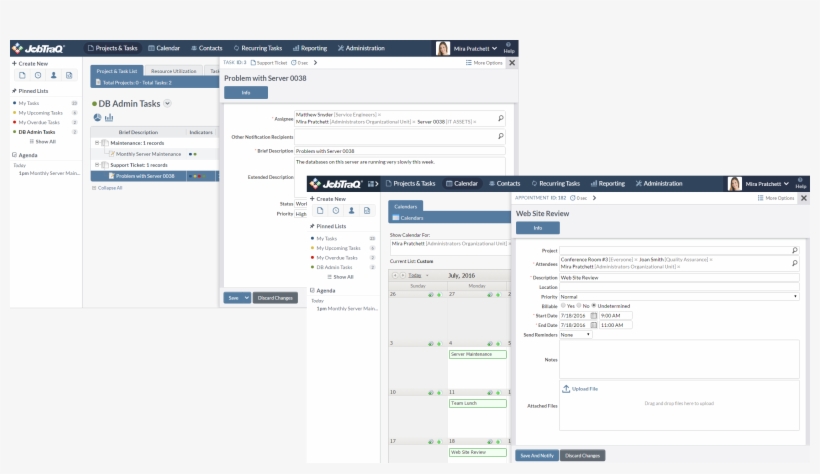
Task: Click search icon in Assignee field
Action: pyautogui.click(x=500, y=118)
